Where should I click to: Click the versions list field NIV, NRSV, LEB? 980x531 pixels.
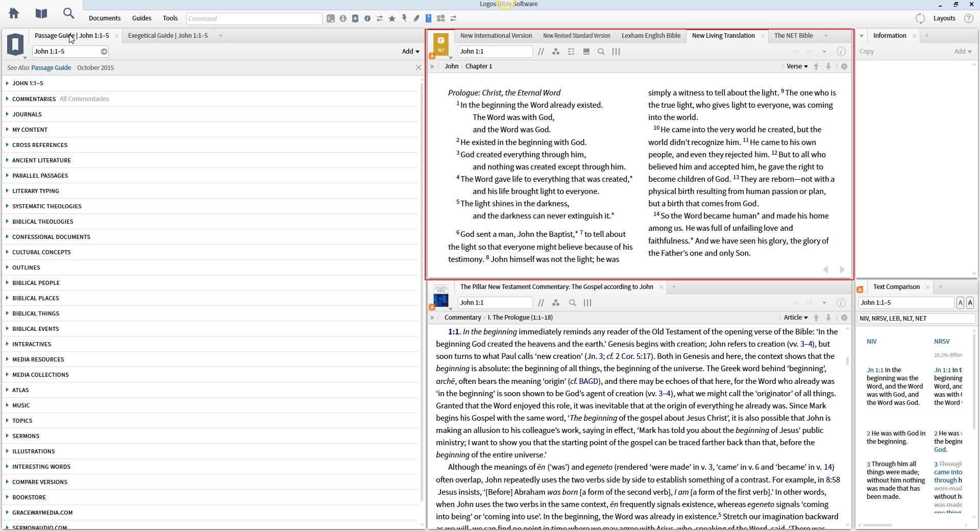[917, 319]
